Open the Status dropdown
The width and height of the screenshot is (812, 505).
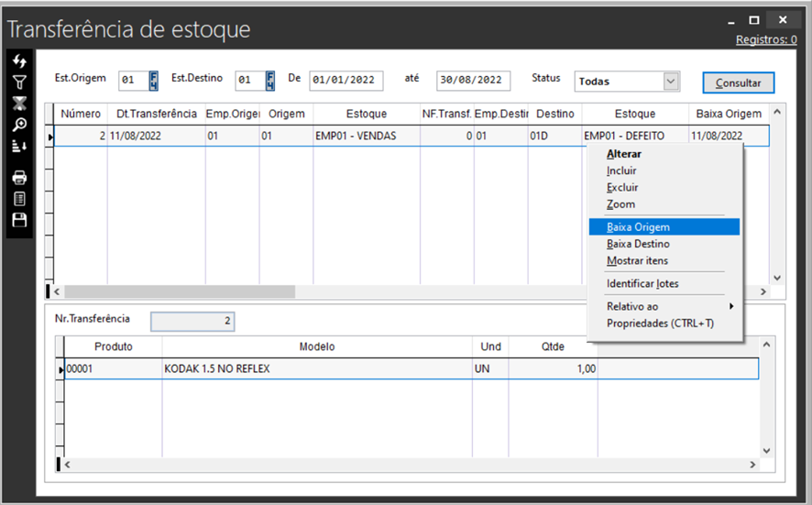[671, 82]
